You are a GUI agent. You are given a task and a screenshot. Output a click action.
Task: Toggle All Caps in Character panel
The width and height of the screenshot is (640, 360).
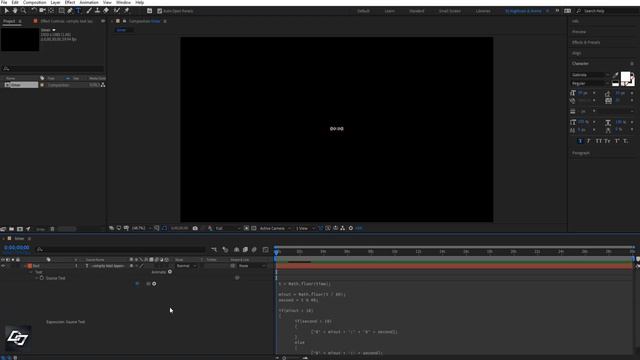pyautogui.click(x=598, y=141)
